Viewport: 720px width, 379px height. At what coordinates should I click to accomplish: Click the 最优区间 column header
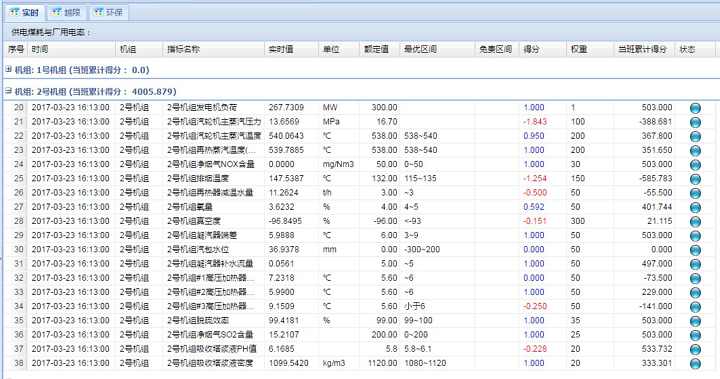(437, 49)
